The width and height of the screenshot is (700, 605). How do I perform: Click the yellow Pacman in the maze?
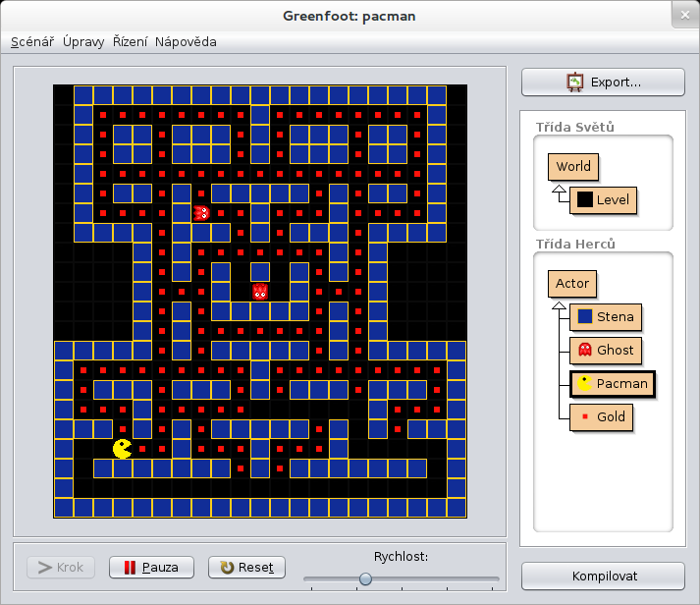123,449
